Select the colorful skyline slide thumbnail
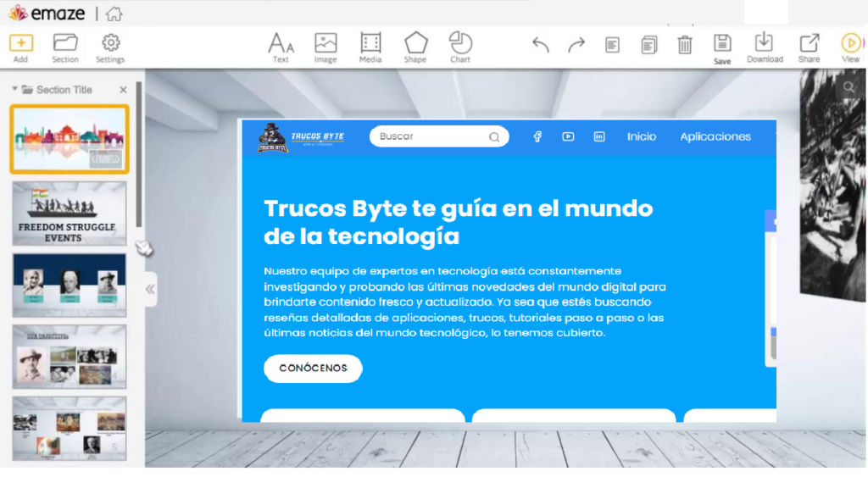This screenshot has height=488, width=868. tap(70, 139)
